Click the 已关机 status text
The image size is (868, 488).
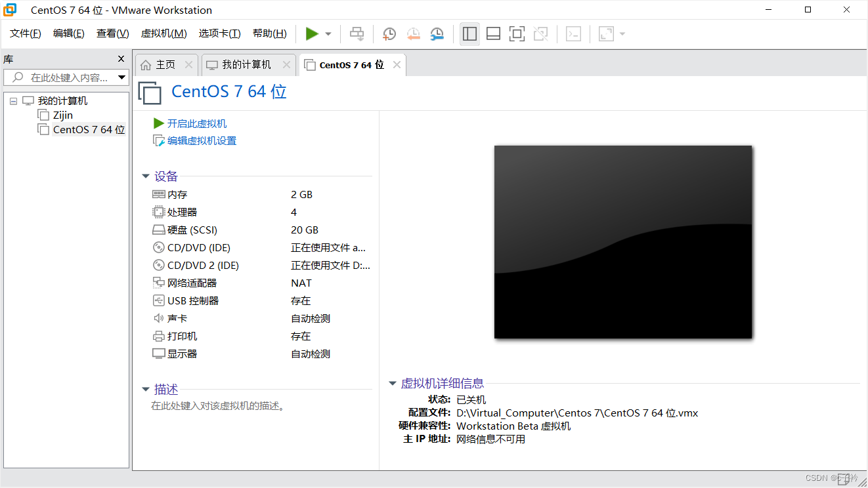tap(471, 399)
